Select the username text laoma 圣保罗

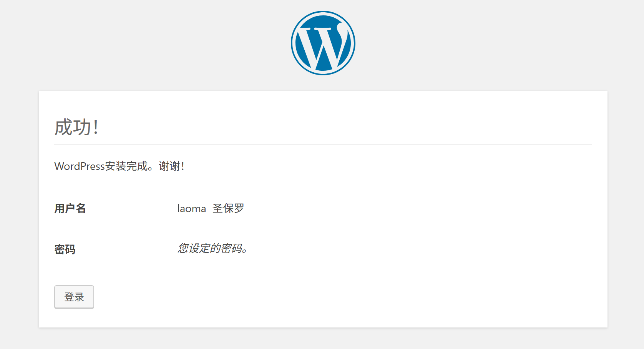(211, 208)
